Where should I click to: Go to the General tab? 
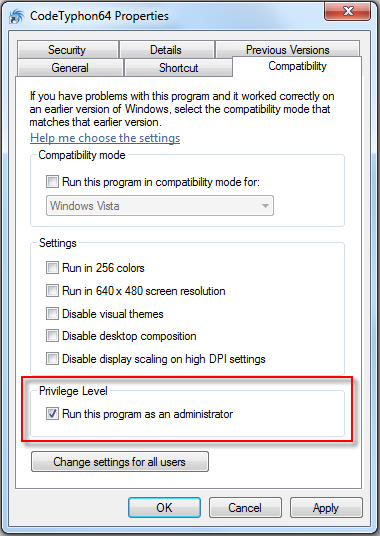click(x=70, y=68)
